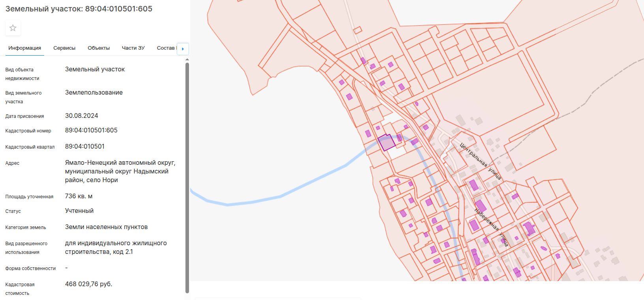Select the highlighted purple parcel on map
The image size is (644, 300).
(x=387, y=142)
